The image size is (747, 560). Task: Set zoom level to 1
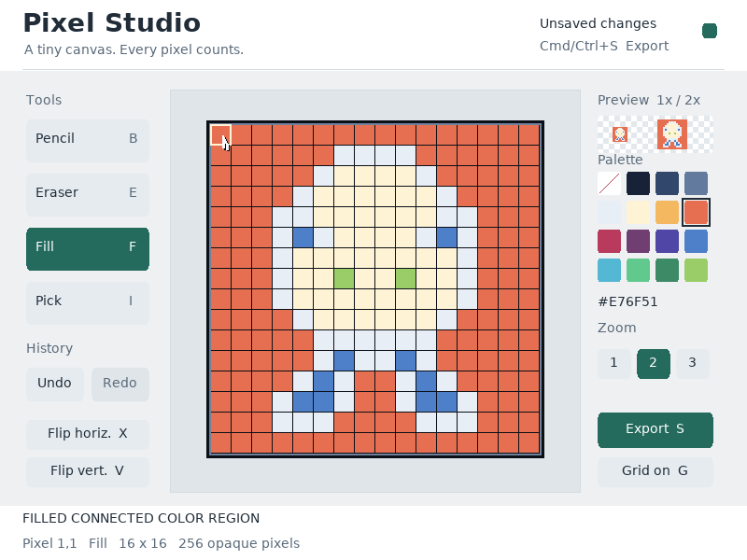pyautogui.click(x=614, y=363)
